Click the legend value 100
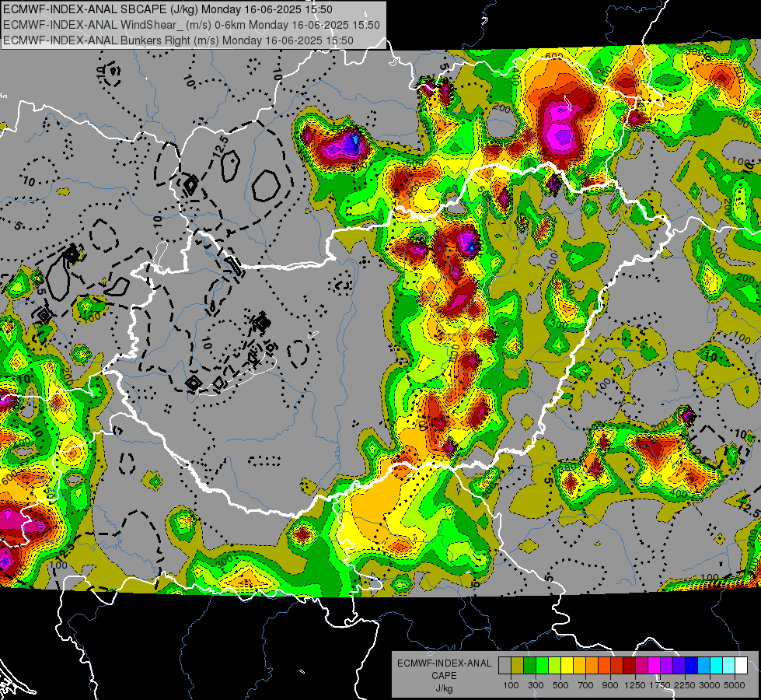The height and width of the screenshot is (700, 761). pos(511,685)
